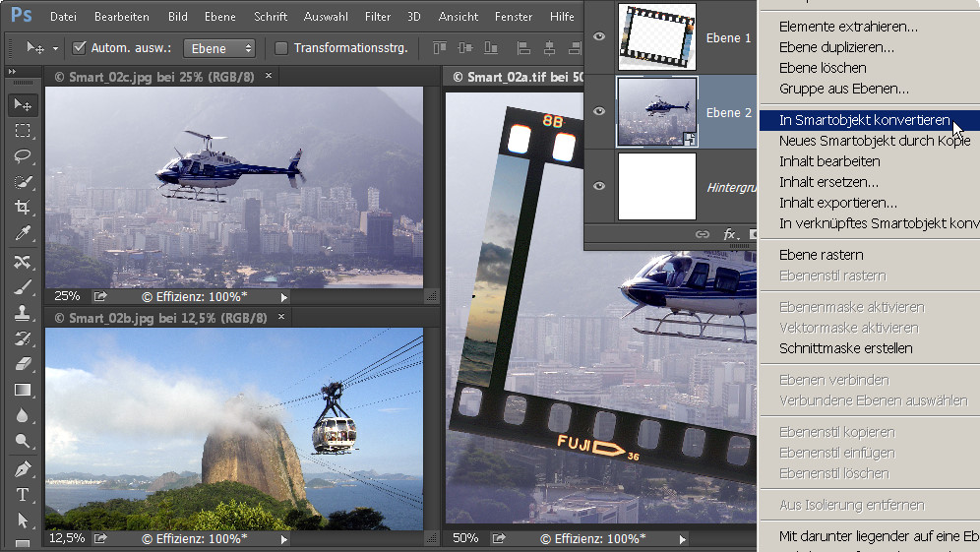Click align top edges icon
The image size is (980, 552).
[440, 47]
